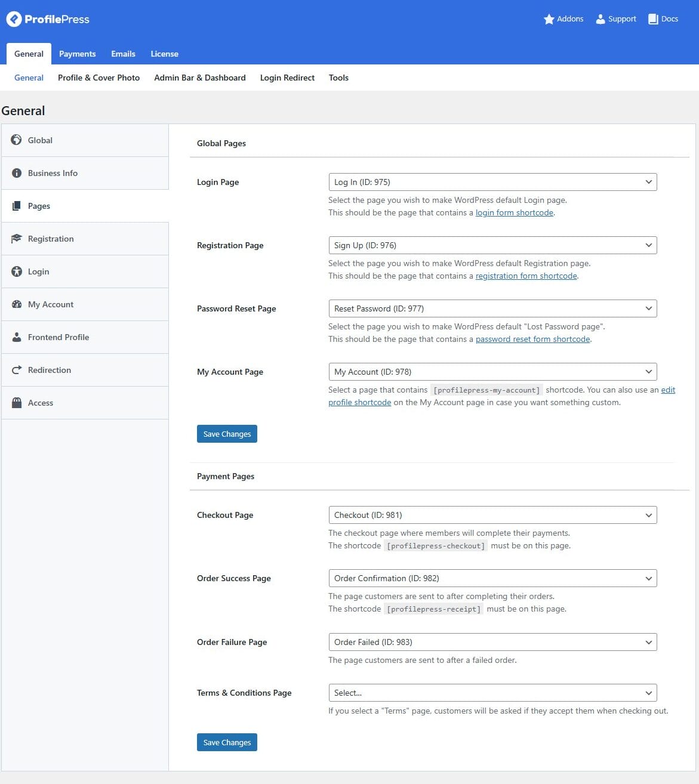
Task: Open the Registration sidebar label
Action: (x=51, y=239)
